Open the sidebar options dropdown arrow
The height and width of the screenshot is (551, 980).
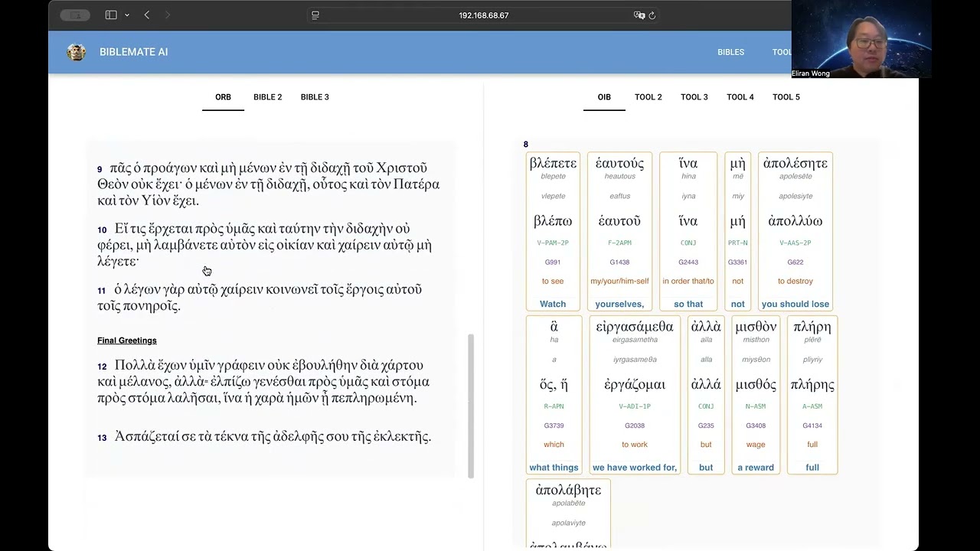coord(126,15)
